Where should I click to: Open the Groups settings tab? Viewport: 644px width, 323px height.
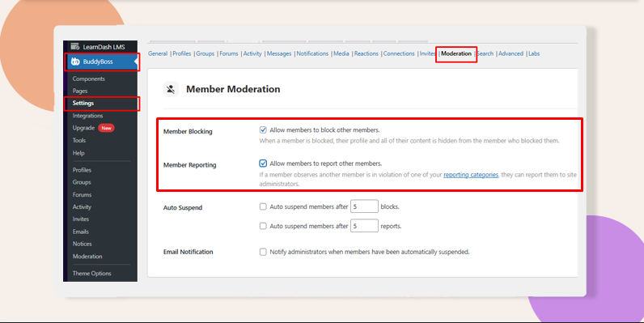click(x=205, y=53)
